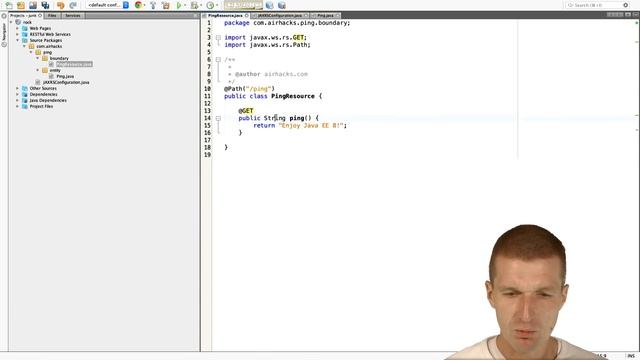Image resolution: width=640 pixels, height=360 pixels.
Task: Collapse the Source Packages node
Action: pyautogui.click(x=18, y=40)
